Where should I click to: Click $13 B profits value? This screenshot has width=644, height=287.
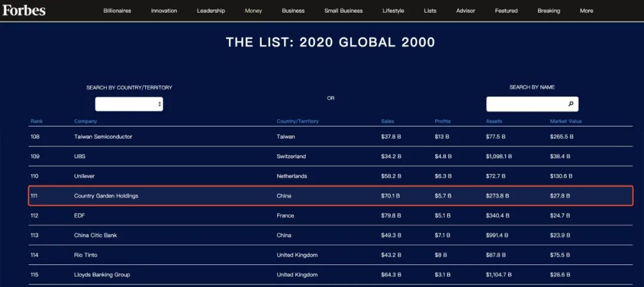[442, 137]
